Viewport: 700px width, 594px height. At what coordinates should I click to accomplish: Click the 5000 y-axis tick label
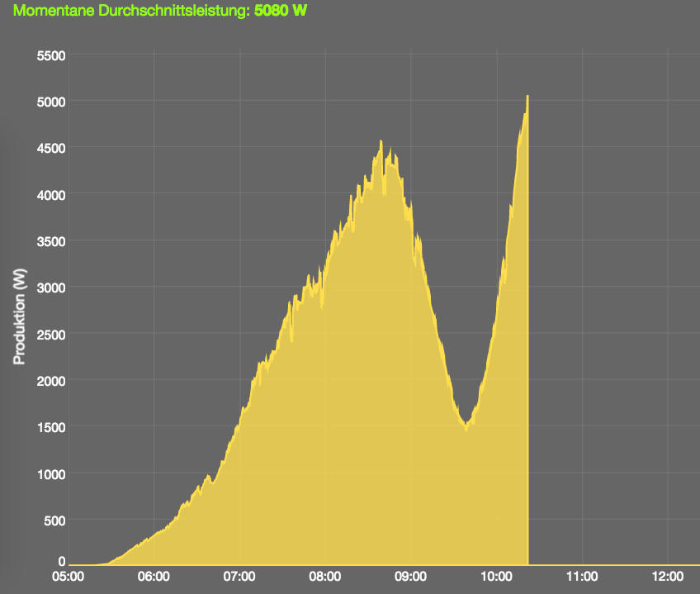(x=51, y=102)
